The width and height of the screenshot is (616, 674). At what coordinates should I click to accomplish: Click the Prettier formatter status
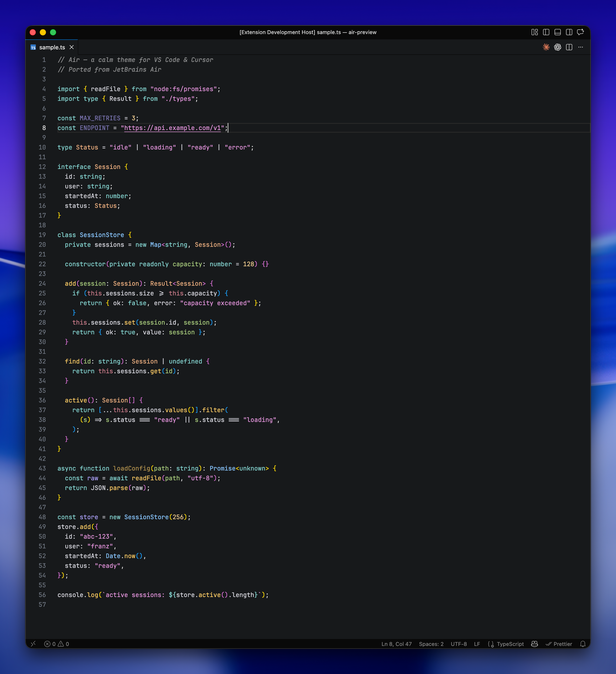pos(559,644)
